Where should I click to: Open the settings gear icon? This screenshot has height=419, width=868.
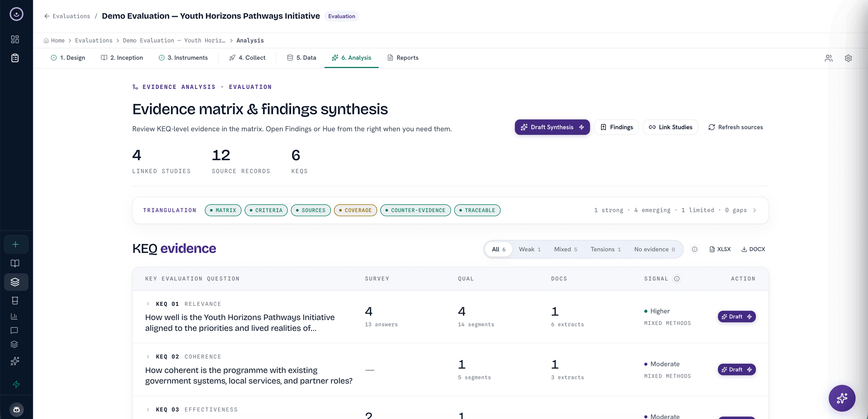coord(848,58)
